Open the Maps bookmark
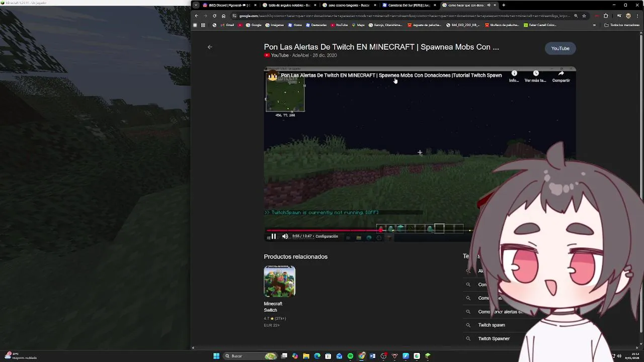This screenshot has height=362, width=644. point(358,25)
